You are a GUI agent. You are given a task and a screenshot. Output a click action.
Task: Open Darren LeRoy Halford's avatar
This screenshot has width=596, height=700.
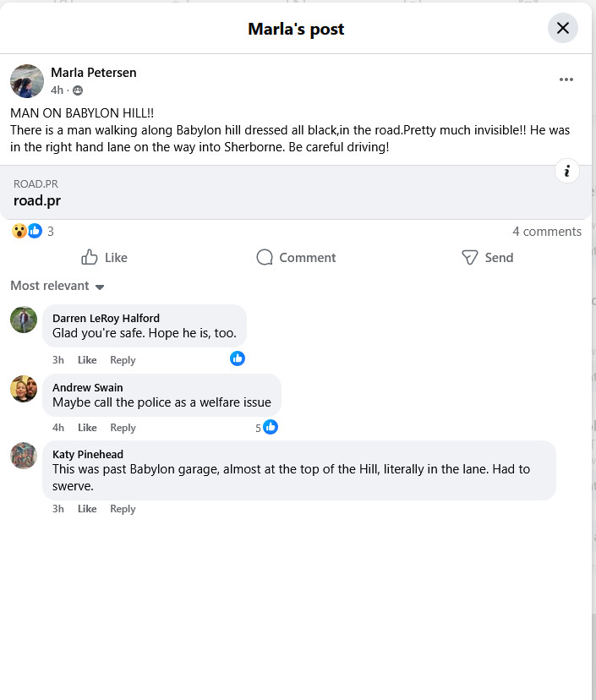click(x=24, y=320)
